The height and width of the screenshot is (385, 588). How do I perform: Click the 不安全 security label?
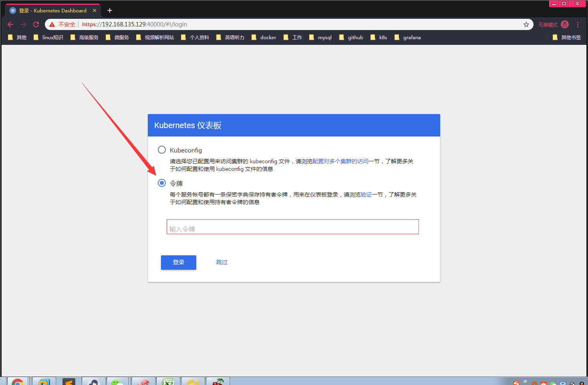(x=67, y=24)
